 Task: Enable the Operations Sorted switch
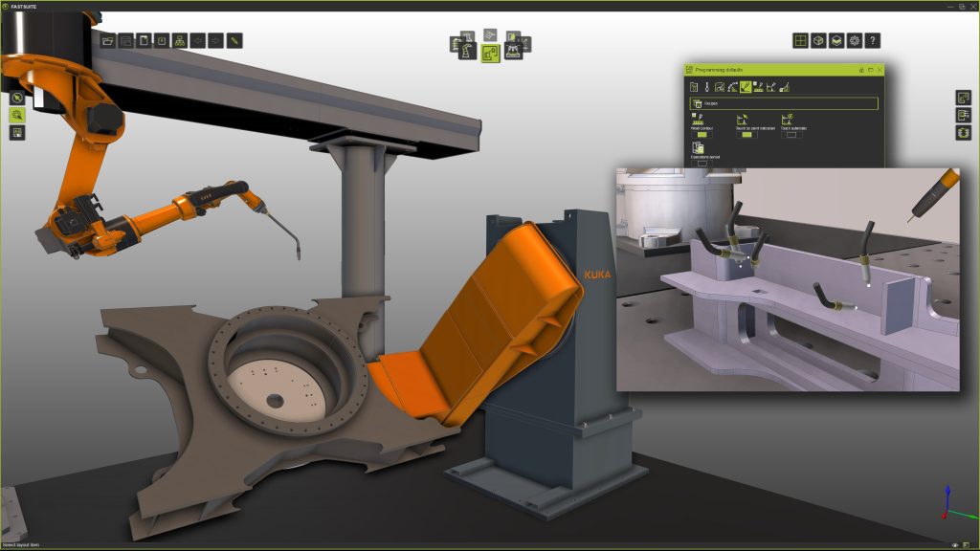pos(701,164)
